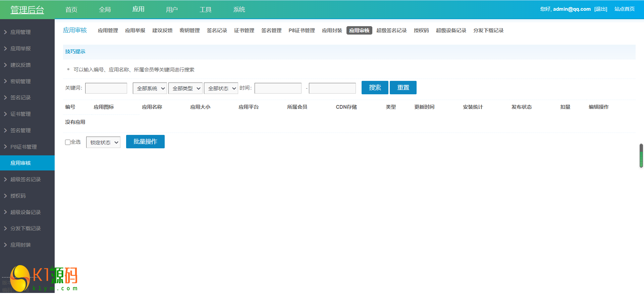The height and width of the screenshot is (302, 644).
Task: Open the 全部状态 dropdown
Action: [x=221, y=88]
